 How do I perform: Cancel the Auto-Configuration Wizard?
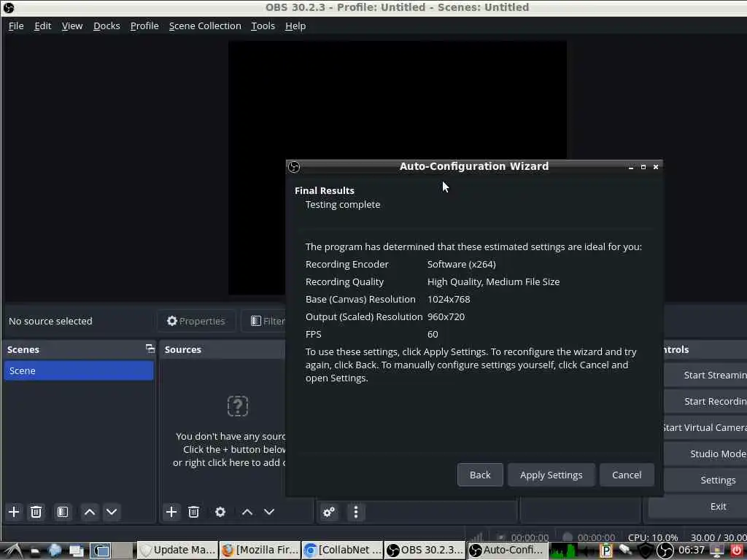(627, 475)
